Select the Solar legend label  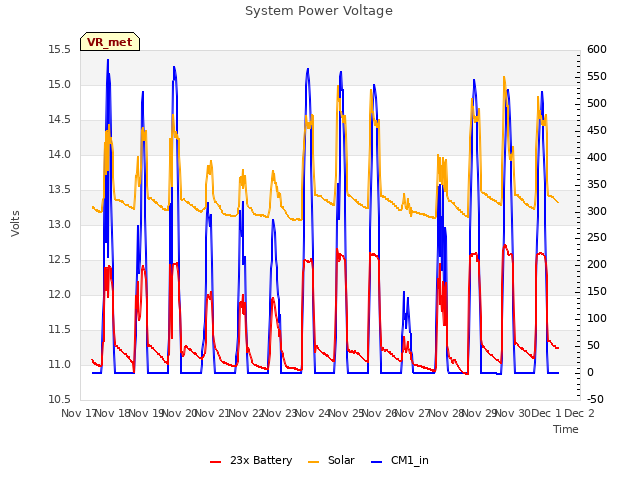pos(341,460)
